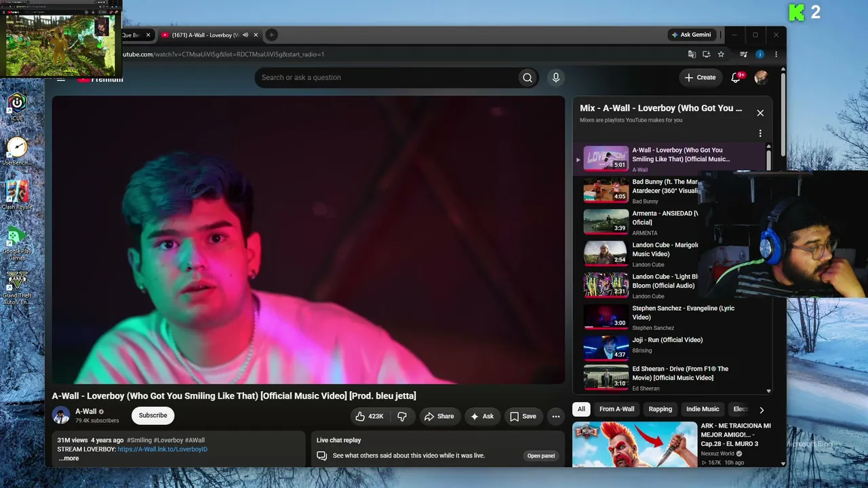
Task: Click the translate page icon in address bar
Action: pos(692,54)
